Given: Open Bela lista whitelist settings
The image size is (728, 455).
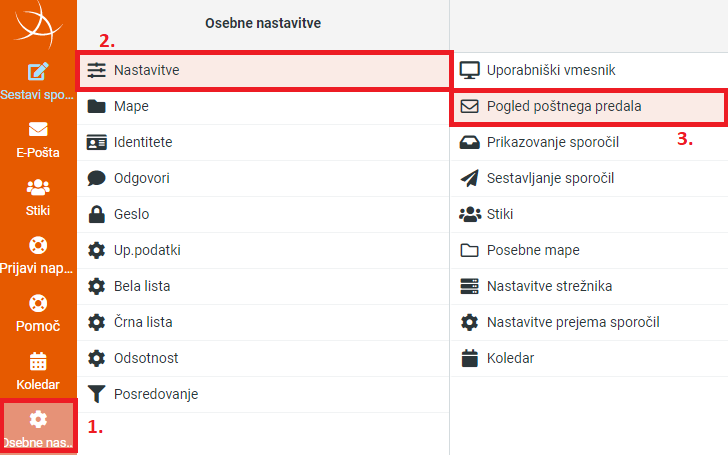Looking at the screenshot, I should [x=263, y=286].
